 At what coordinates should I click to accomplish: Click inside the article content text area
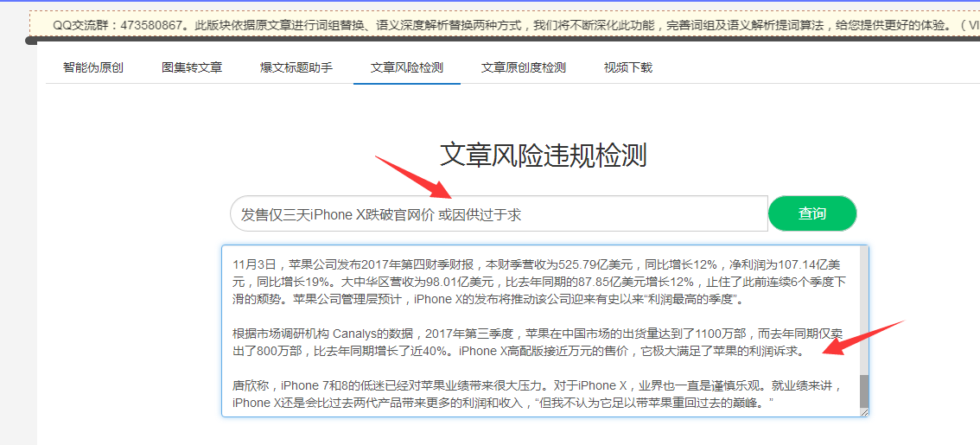[545, 331]
